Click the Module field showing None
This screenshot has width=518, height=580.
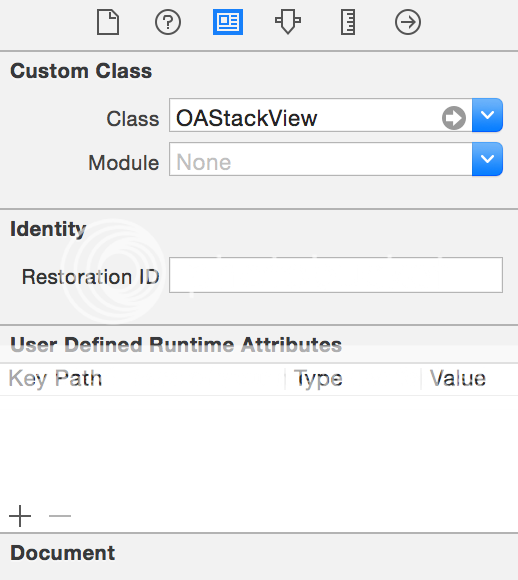point(320,159)
